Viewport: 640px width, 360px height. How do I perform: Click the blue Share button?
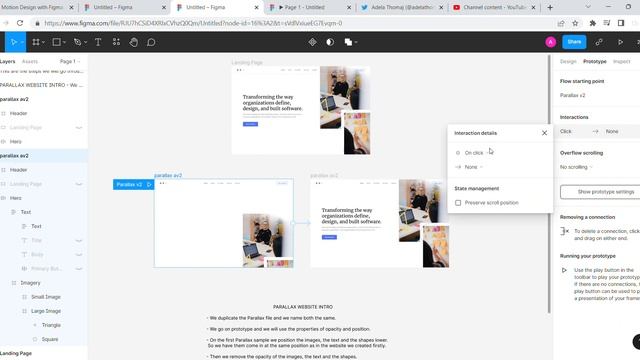[574, 42]
